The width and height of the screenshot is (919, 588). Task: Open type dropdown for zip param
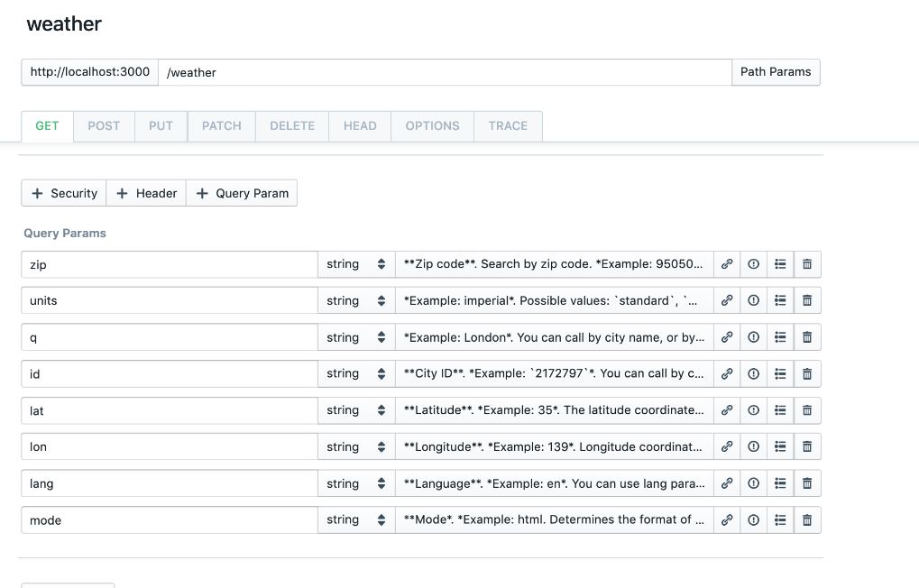pos(356,264)
